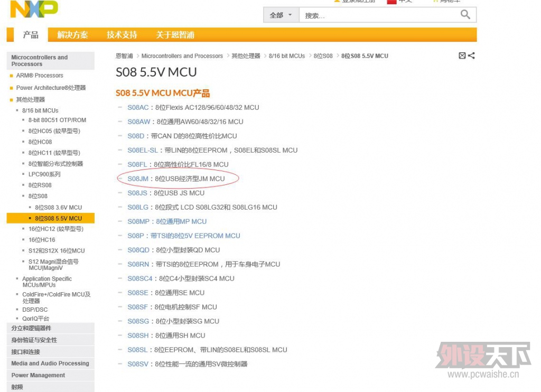Open the S08LG product link
This screenshot has height=392, width=541.
point(138,208)
